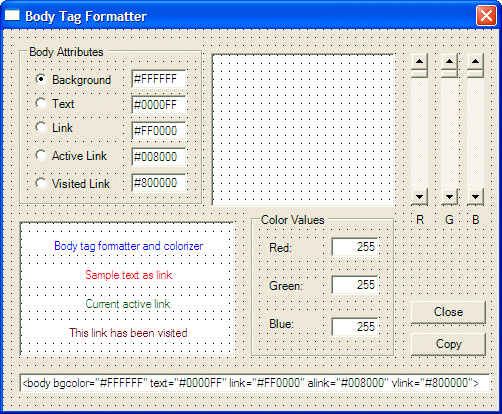Select the Text radio button
Screen dimensions: 502x414
click(41, 103)
